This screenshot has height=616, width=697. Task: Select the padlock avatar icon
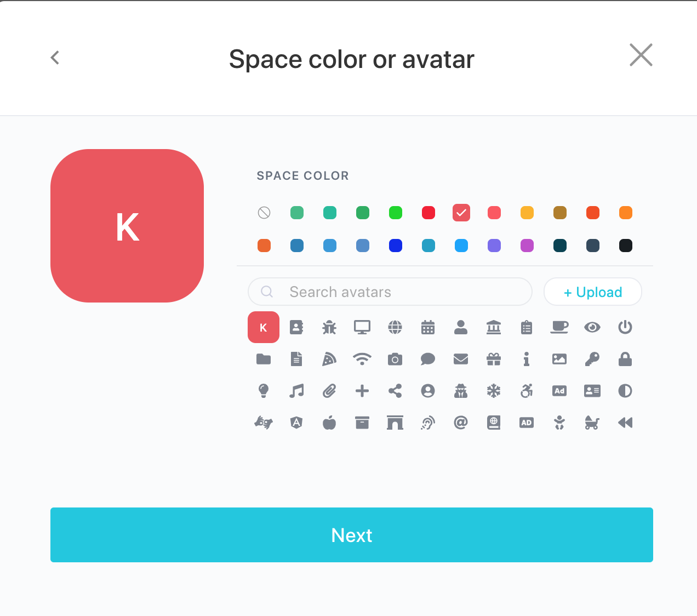[625, 359]
